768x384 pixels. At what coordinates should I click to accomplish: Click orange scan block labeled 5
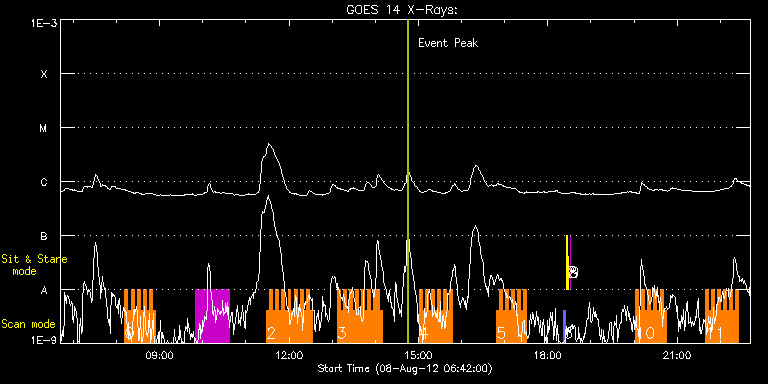pos(511,316)
